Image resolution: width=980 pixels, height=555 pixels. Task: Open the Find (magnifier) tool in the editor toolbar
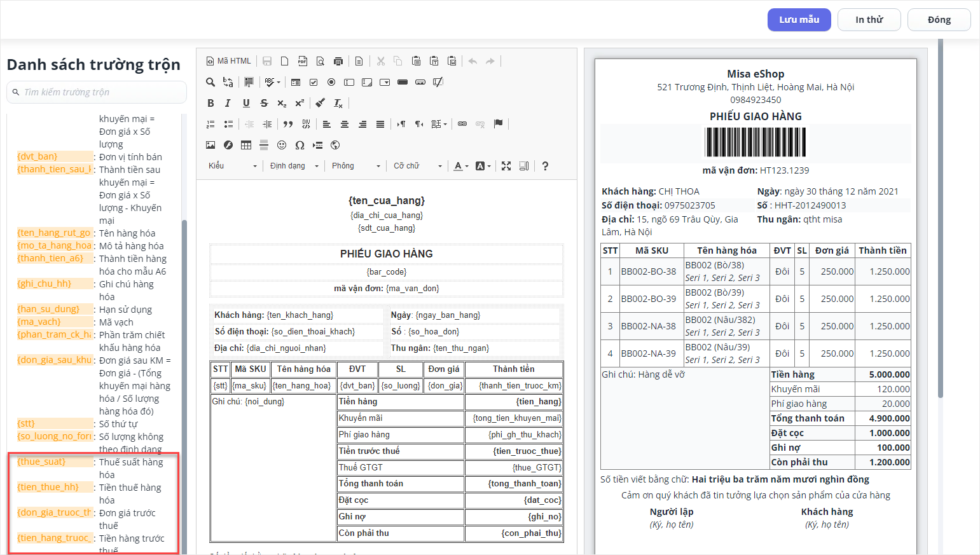tap(210, 82)
